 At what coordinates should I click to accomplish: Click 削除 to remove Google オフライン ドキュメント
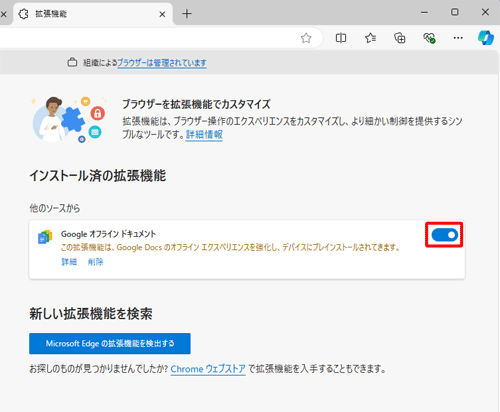[96, 262]
